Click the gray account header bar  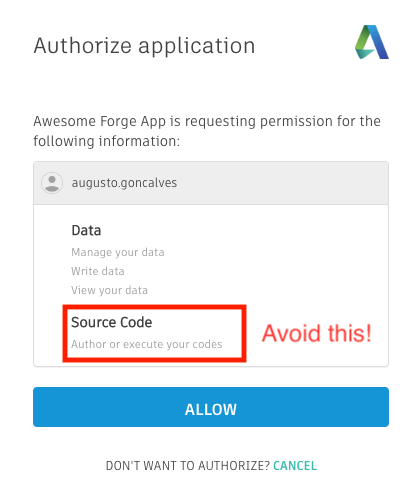point(211,183)
